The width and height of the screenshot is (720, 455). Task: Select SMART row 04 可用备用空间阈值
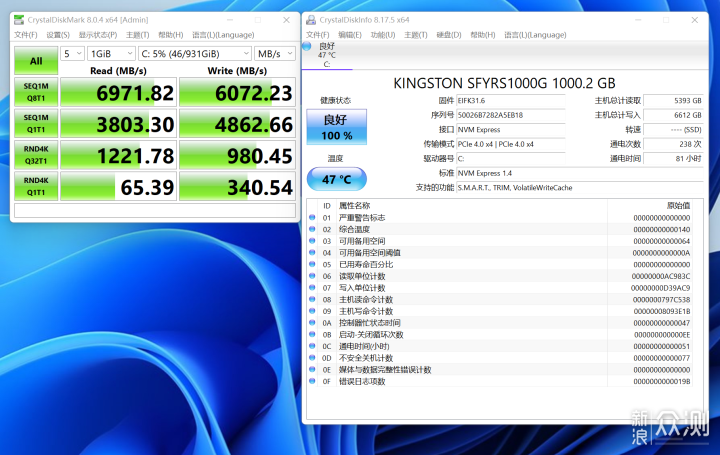[500, 253]
